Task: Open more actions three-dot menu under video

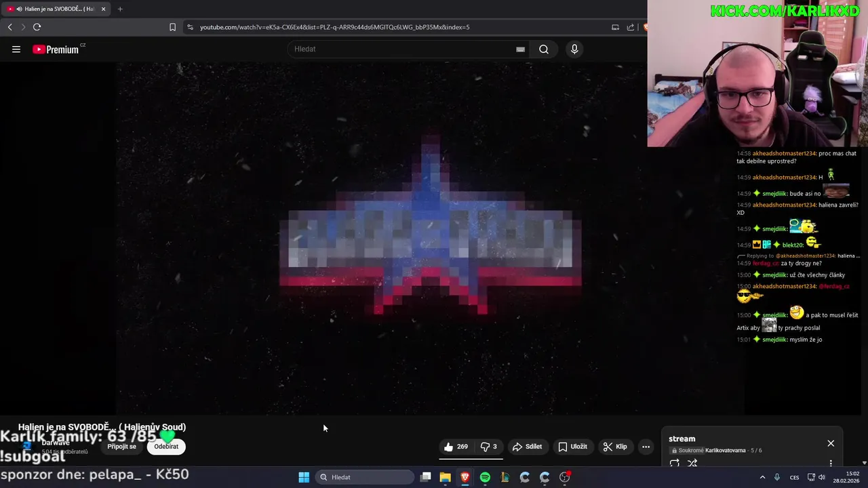Action: click(x=646, y=447)
